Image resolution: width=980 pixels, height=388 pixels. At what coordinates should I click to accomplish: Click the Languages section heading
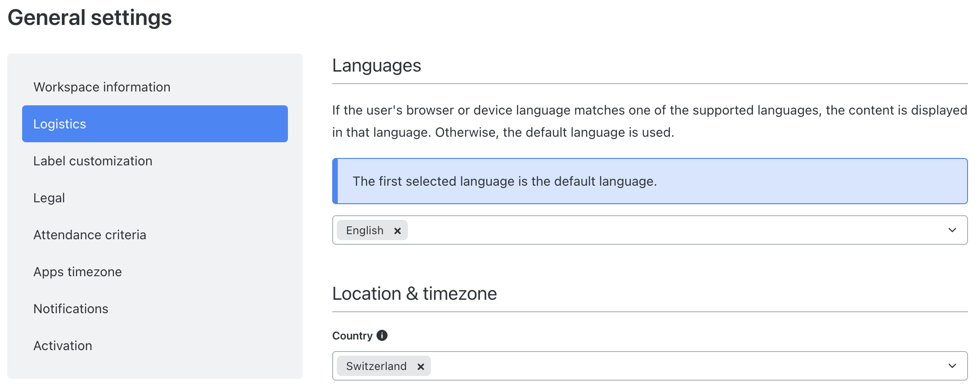point(376,66)
